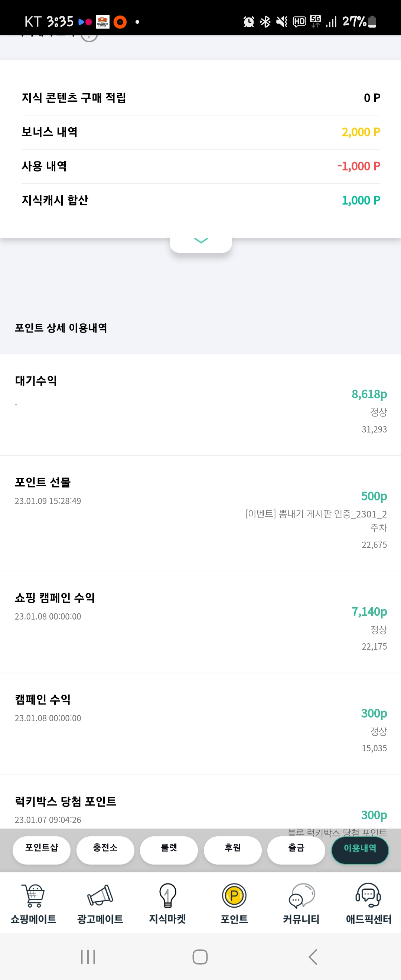Tap the 광고메이트 megaphone icon
The image size is (401, 980).
tap(100, 895)
